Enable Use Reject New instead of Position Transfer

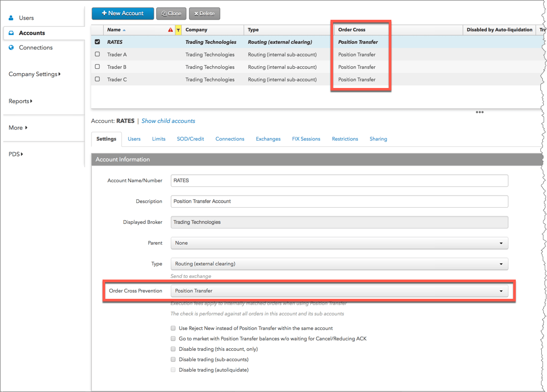click(173, 328)
